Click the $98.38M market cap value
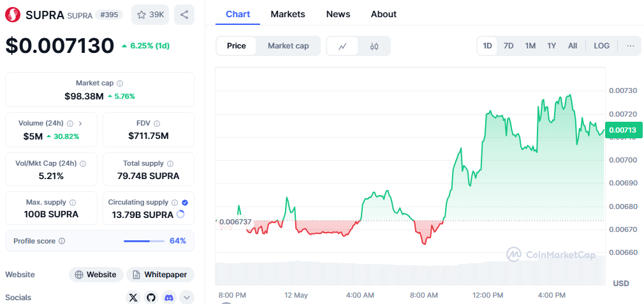The image size is (644, 304). pyautogui.click(x=84, y=96)
